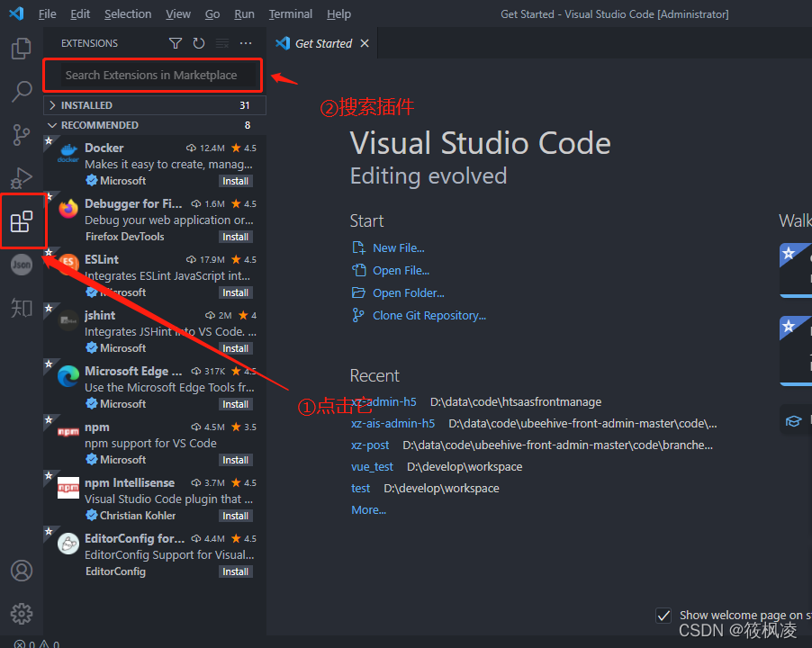This screenshot has height=648, width=812.
Task: Open the Manage settings gear icon
Action: (21, 613)
